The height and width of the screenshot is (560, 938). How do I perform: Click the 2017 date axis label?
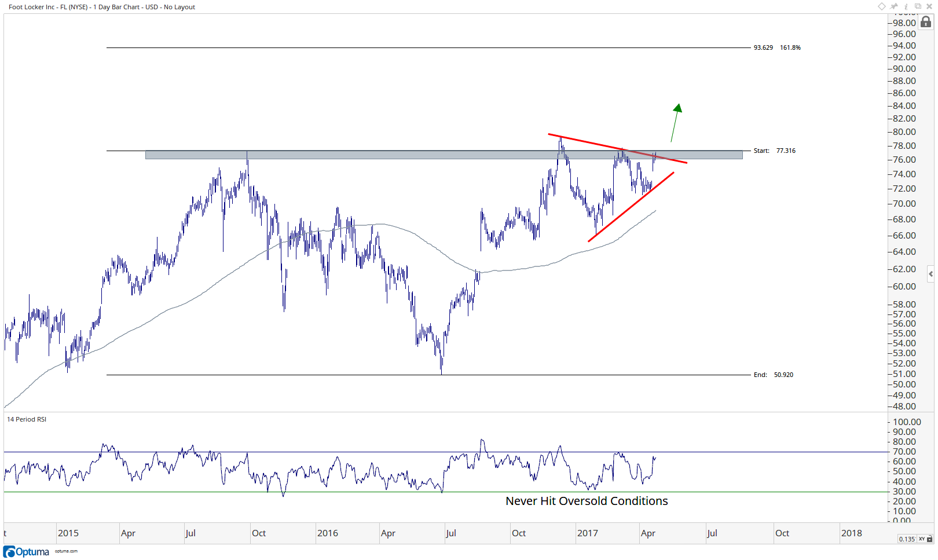coord(588,533)
